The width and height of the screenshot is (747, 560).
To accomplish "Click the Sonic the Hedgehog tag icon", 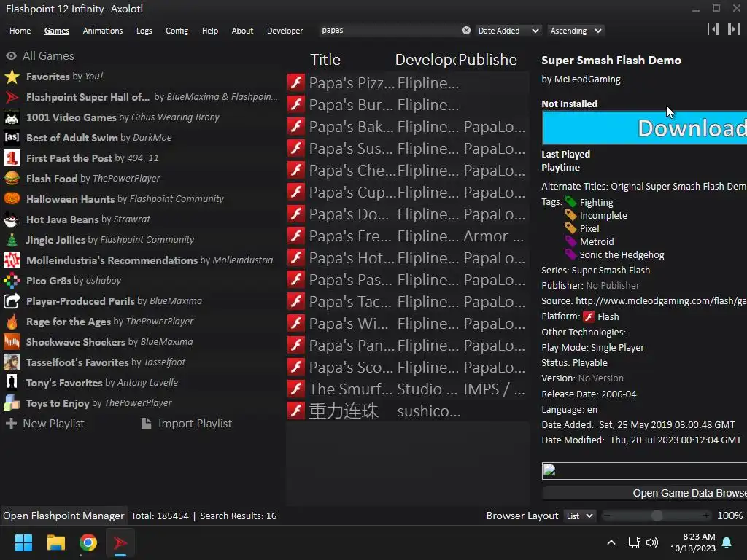I will [570, 254].
